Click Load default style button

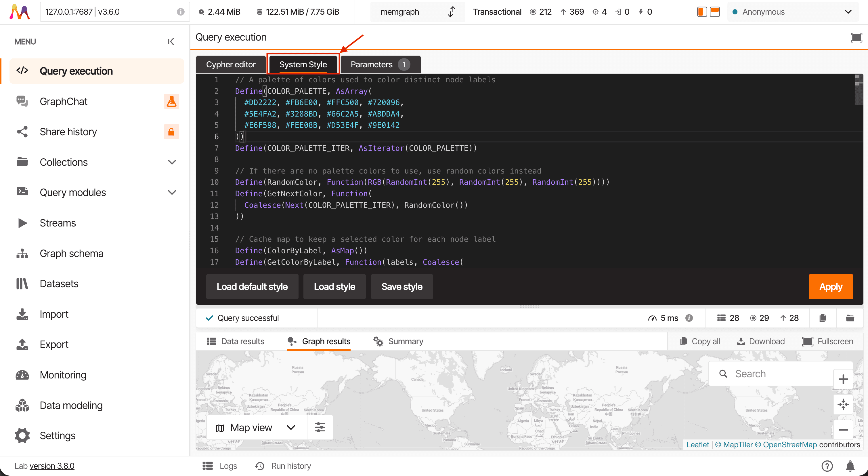coord(252,287)
